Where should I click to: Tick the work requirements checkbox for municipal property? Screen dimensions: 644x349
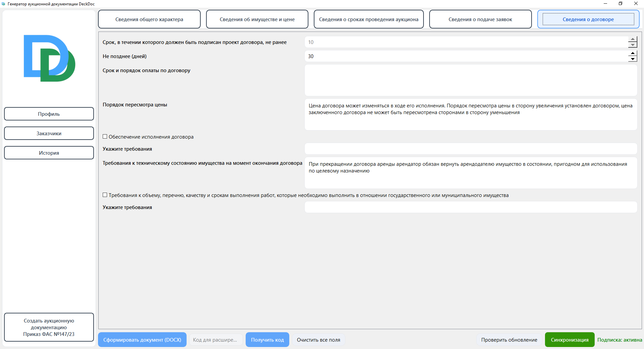pos(105,195)
